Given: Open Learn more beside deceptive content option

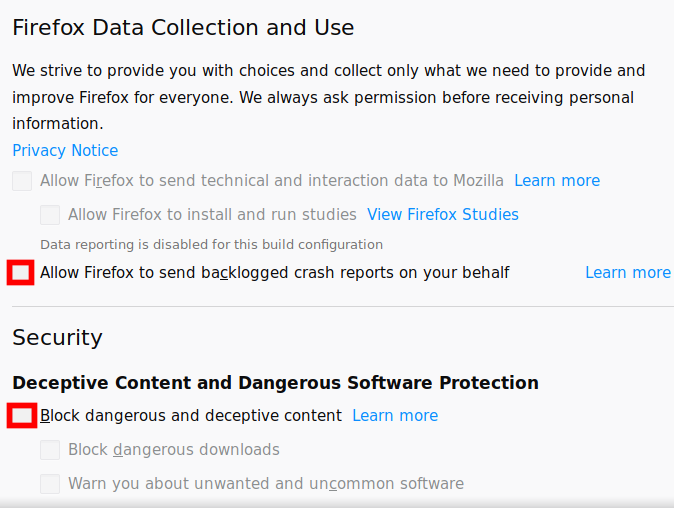Looking at the screenshot, I should (395, 416).
